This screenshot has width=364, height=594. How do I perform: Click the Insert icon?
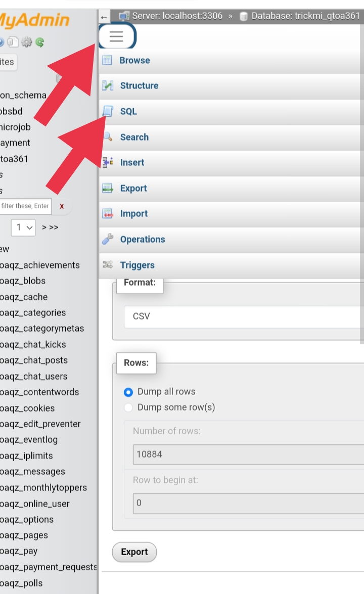coord(108,162)
